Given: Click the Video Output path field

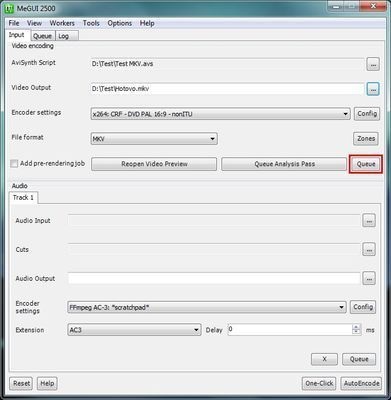Looking at the screenshot, I should 227,89.
